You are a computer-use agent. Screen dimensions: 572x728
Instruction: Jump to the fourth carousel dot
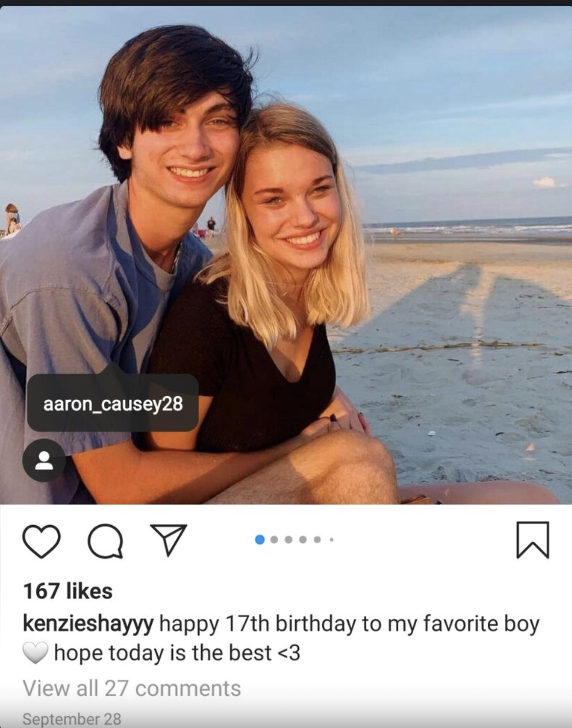point(303,540)
